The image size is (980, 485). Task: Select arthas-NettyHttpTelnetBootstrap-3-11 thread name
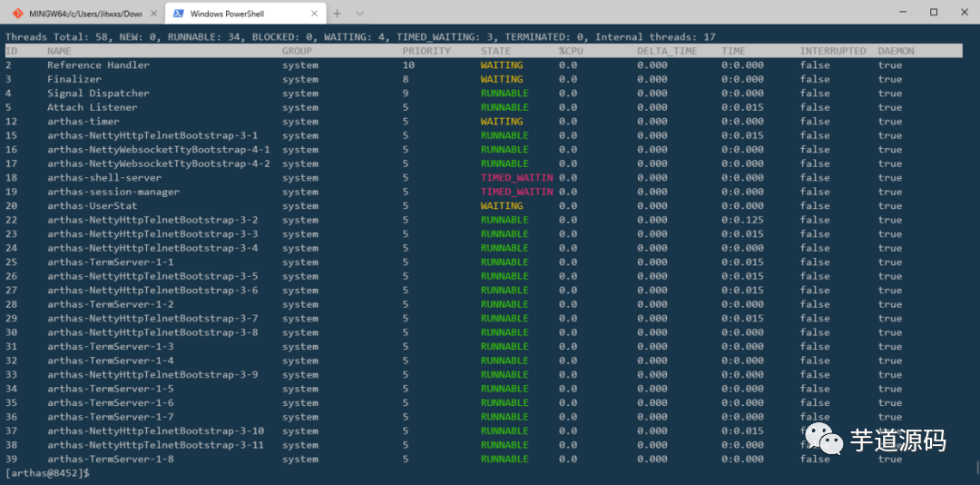pos(156,445)
